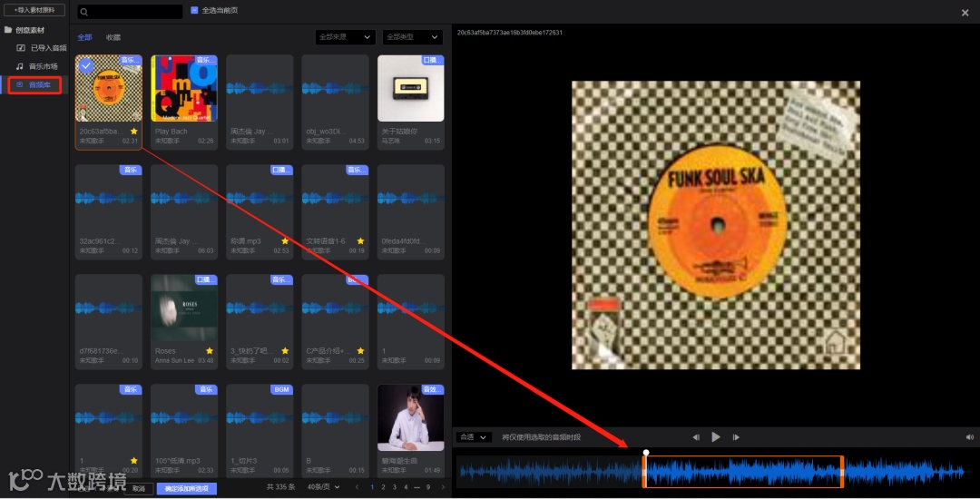980x499 pixels.
Task: Uncheck the checkmark on 20c63af5ba thumbnail
Action: (x=86, y=65)
